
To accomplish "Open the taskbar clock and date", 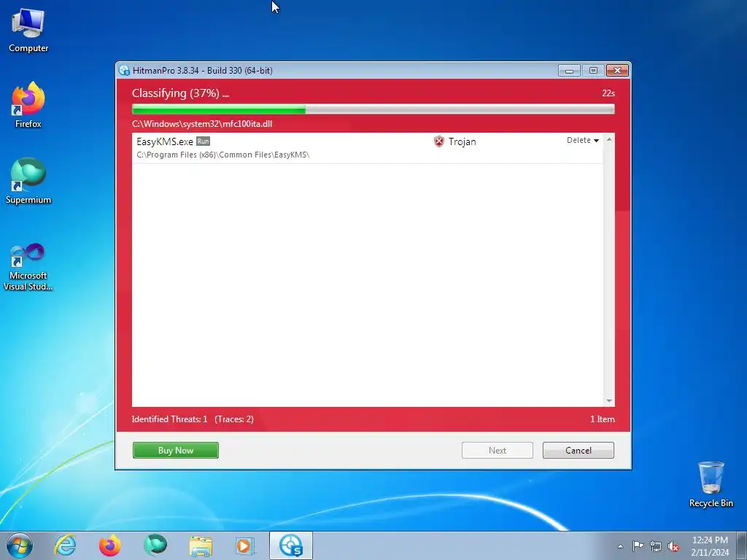I will point(710,546).
